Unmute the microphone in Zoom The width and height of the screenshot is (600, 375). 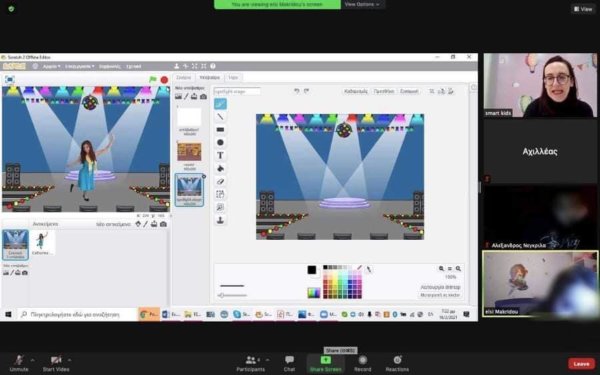(x=19, y=363)
